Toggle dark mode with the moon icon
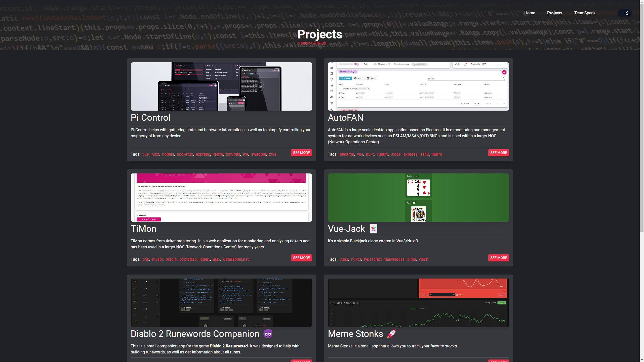The image size is (644, 362). click(627, 13)
